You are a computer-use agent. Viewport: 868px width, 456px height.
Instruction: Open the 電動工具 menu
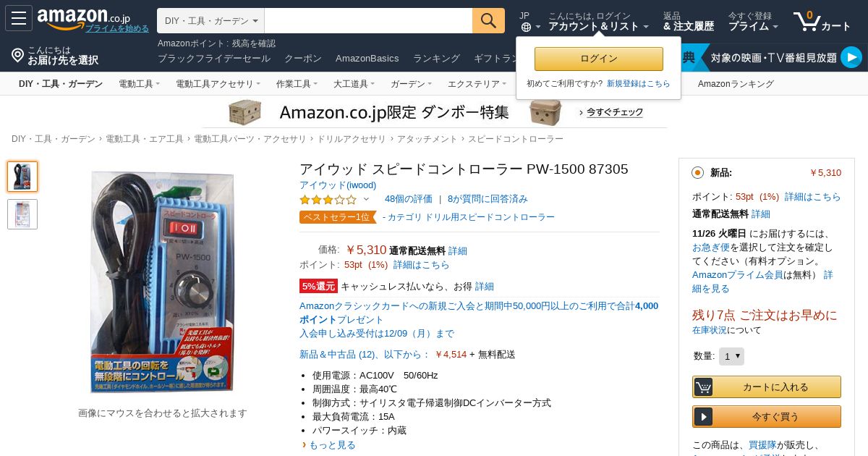139,84
